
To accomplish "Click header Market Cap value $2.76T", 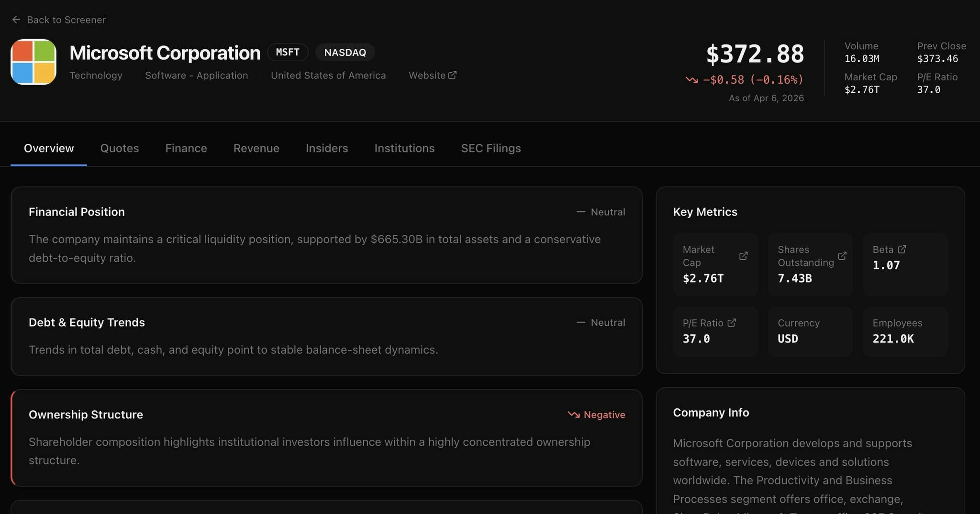I will click(x=862, y=89).
